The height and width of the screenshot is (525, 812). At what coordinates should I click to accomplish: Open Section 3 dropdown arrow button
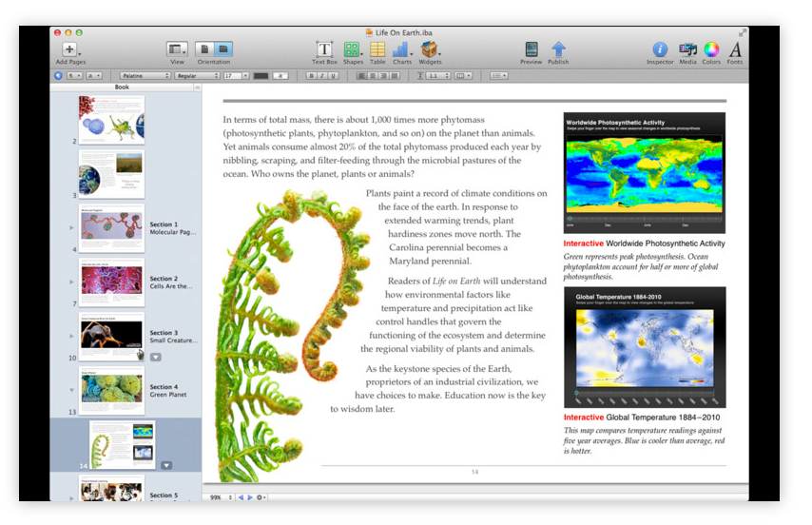pos(155,358)
